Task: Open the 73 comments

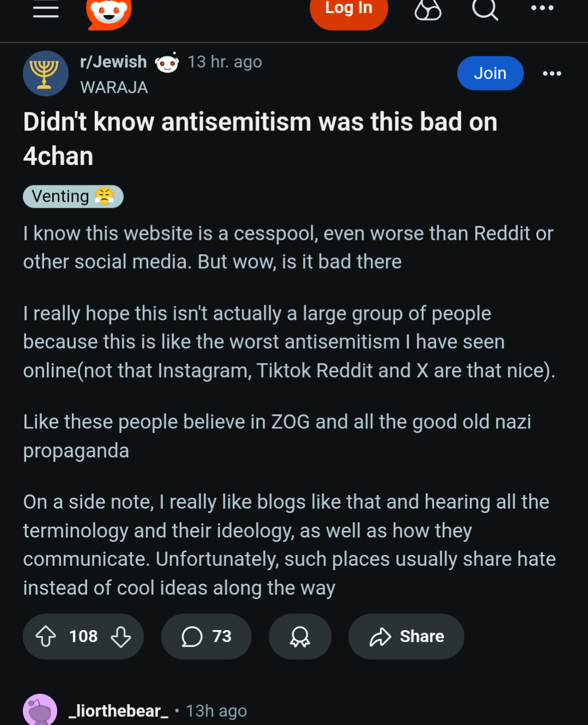Action: click(x=206, y=636)
